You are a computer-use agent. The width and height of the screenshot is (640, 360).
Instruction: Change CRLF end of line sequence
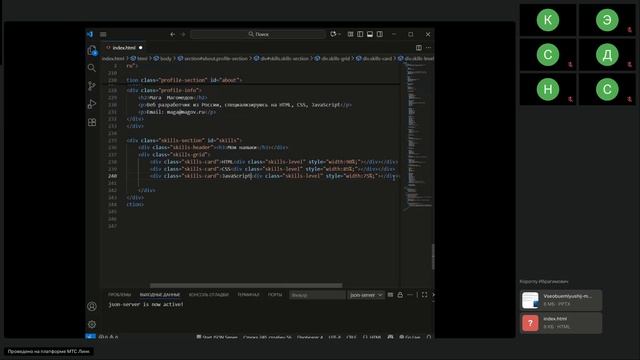(x=351, y=337)
